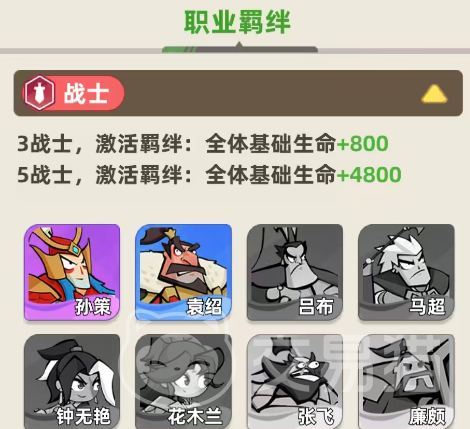
Task: Choose the 廉颇 hero portrait
Action: coord(406,382)
